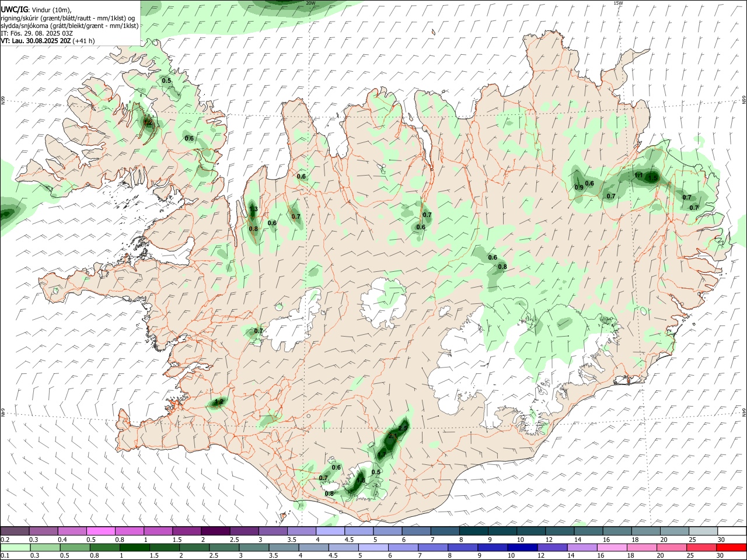Click the 'rigning/skúrir' legend description line
Screen dimensions: 747x560
coord(68,18)
